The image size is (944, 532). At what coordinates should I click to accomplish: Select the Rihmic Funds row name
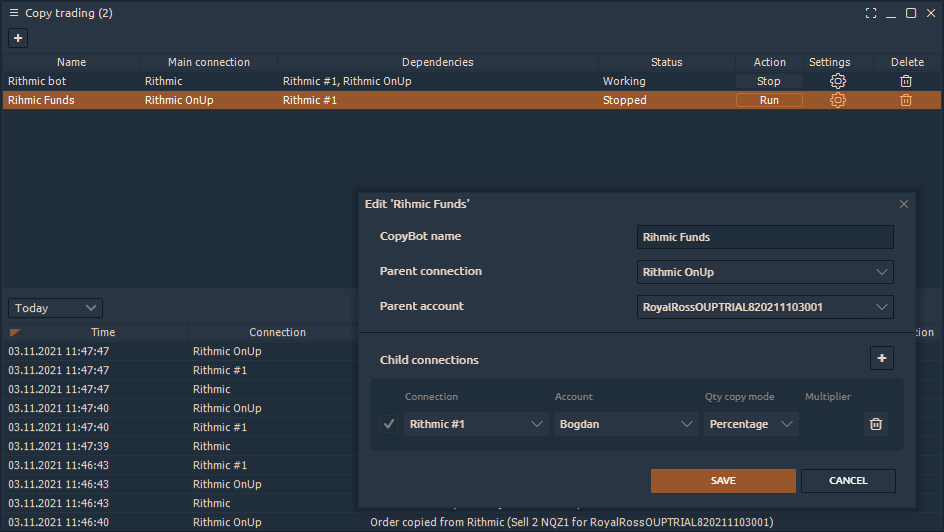pos(41,100)
